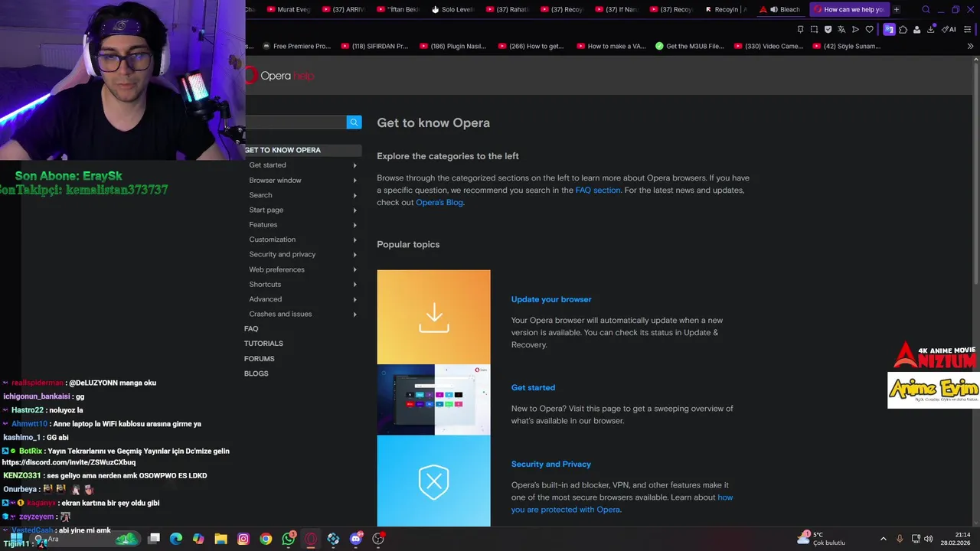Open the Free Premiere Pro bookmark
Screen dimensions: 980x551
pos(296,46)
